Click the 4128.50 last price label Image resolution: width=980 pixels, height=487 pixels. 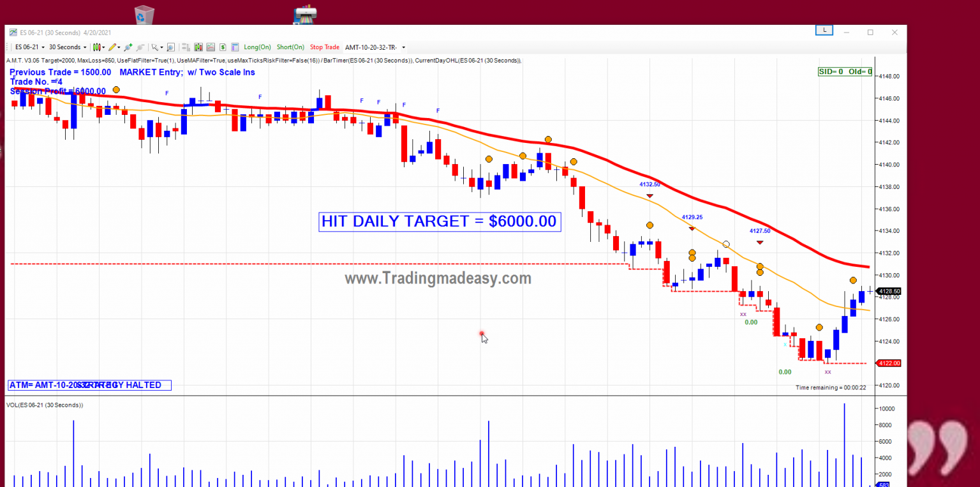pyautogui.click(x=889, y=291)
